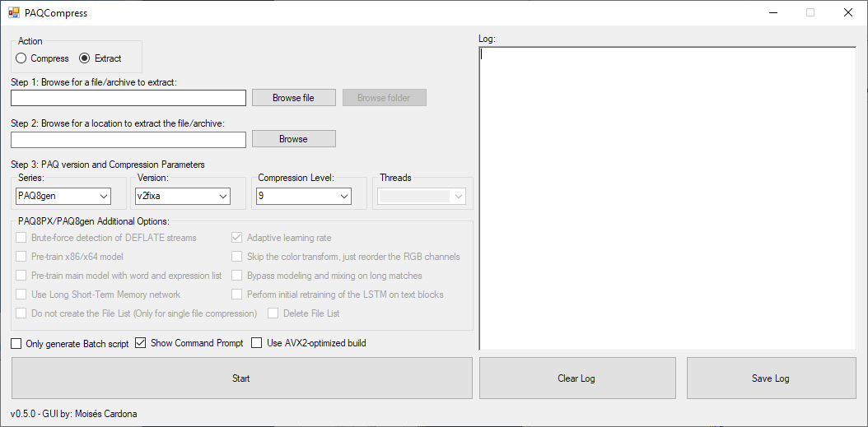Click the PAQCompress title bar text
The width and height of the screenshot is (868, 427).
click(x=56, y=13)
